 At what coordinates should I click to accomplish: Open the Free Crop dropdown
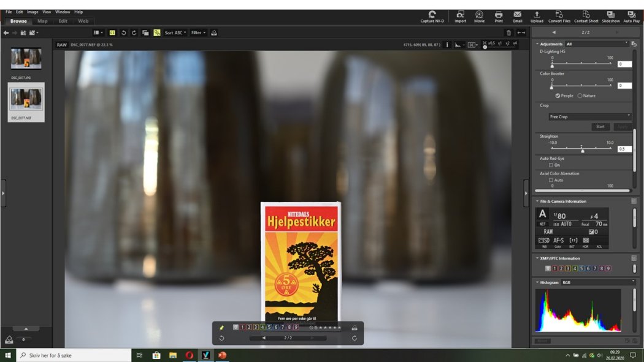pyautogui.click(x=589, y=116)
